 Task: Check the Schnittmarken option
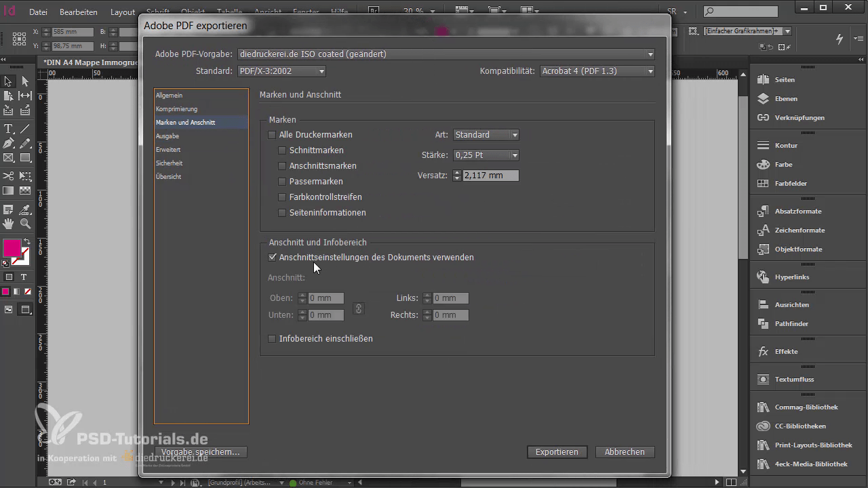[283, 150]
